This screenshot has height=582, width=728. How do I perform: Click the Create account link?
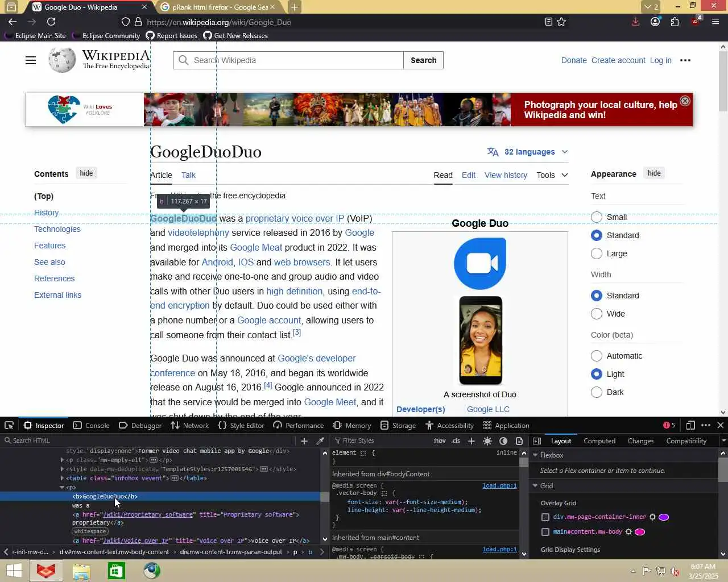coord(618,60)
